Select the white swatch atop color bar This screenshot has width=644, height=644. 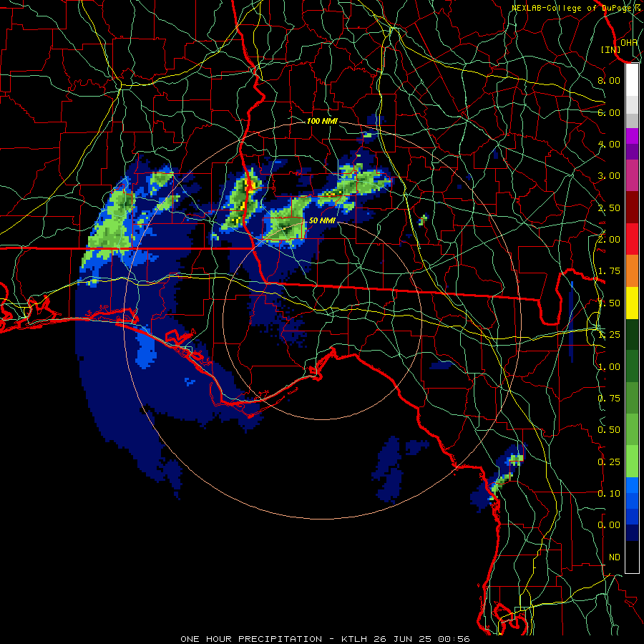click(x=632, y=79)
